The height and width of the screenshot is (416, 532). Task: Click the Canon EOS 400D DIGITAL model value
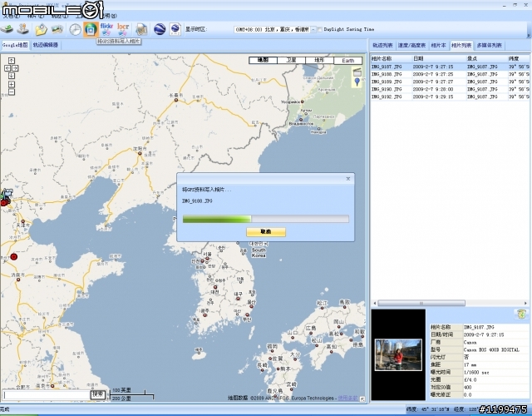click(x=491, y=349)
